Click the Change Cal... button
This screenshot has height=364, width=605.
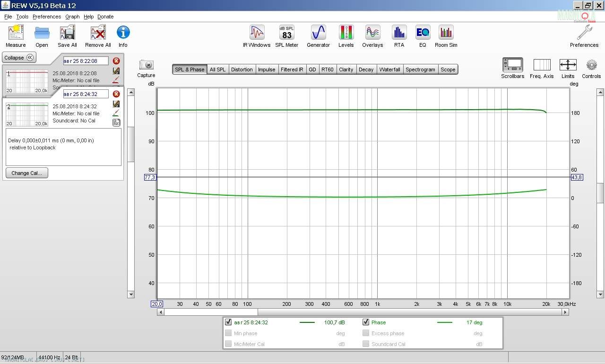point(27,173)
